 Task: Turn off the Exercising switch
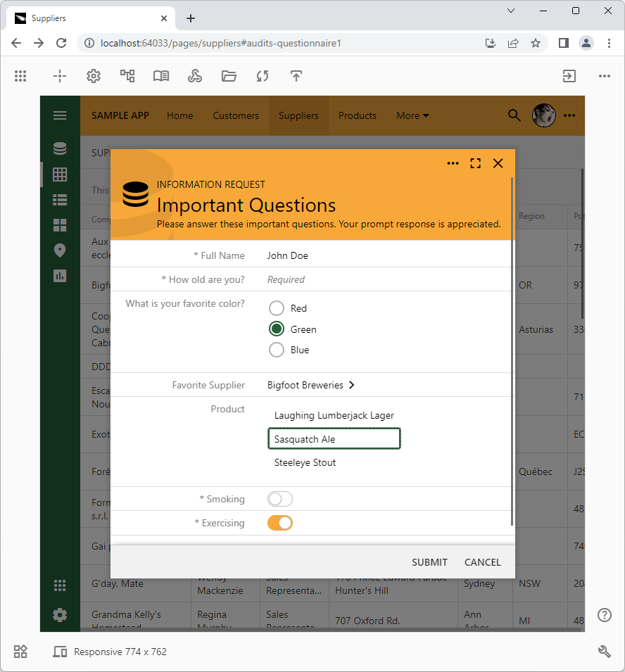[279, 523]
